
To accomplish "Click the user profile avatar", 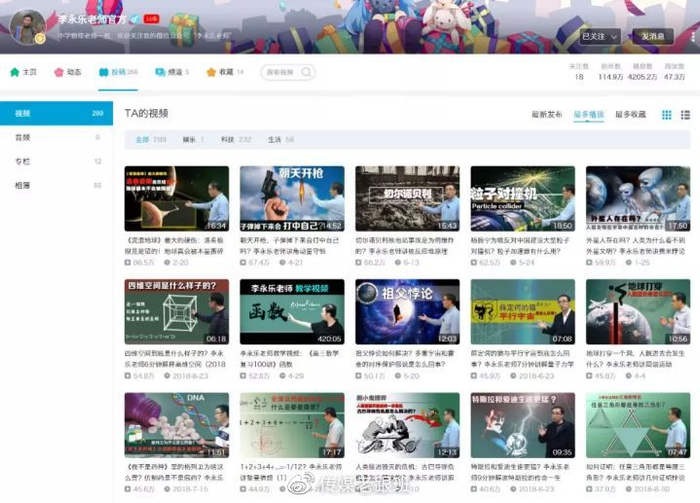I will 27,27.
